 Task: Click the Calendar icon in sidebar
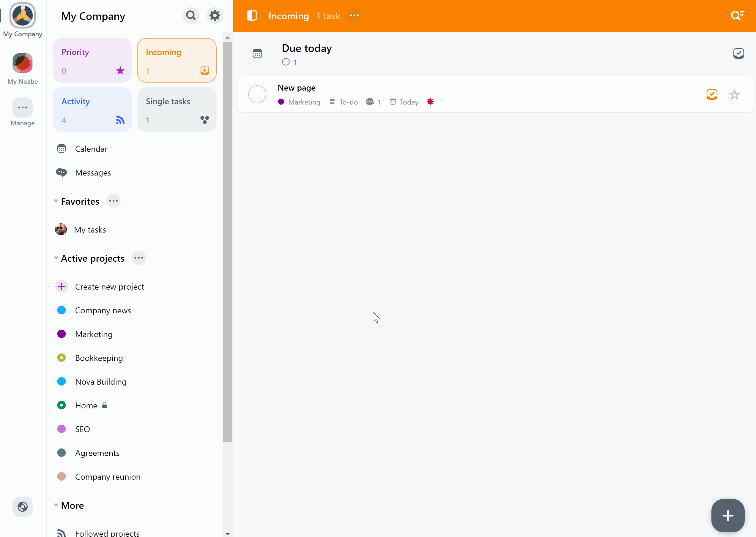coord(62,148)
